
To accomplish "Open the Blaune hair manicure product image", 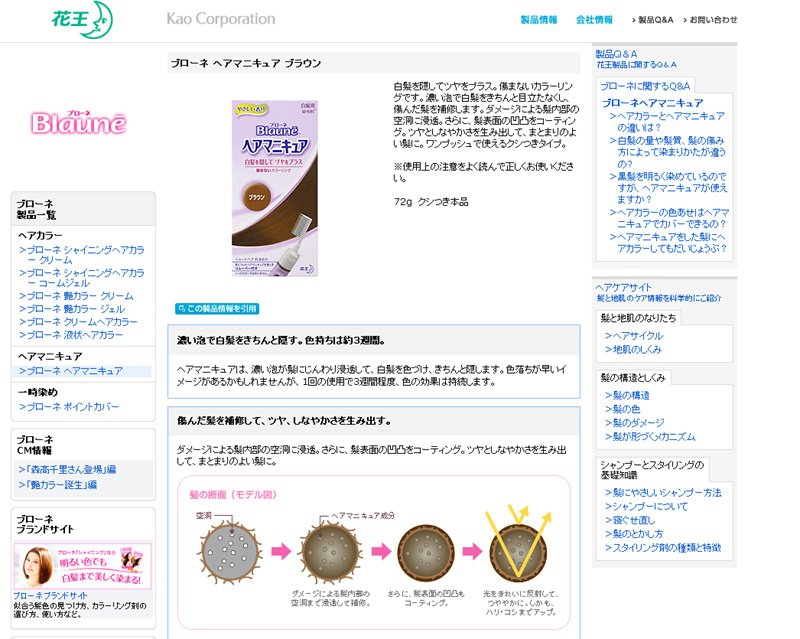I will [x=274, y=188].
